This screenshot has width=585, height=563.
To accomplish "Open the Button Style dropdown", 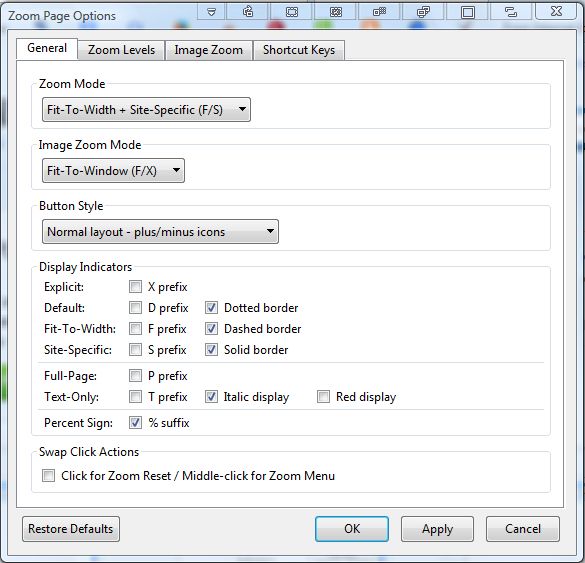I will (160, 232).
